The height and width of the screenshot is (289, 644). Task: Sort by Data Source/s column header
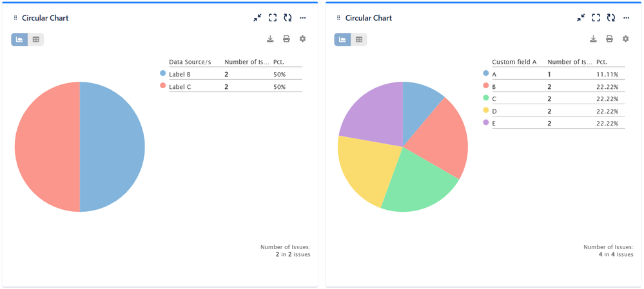190,62
